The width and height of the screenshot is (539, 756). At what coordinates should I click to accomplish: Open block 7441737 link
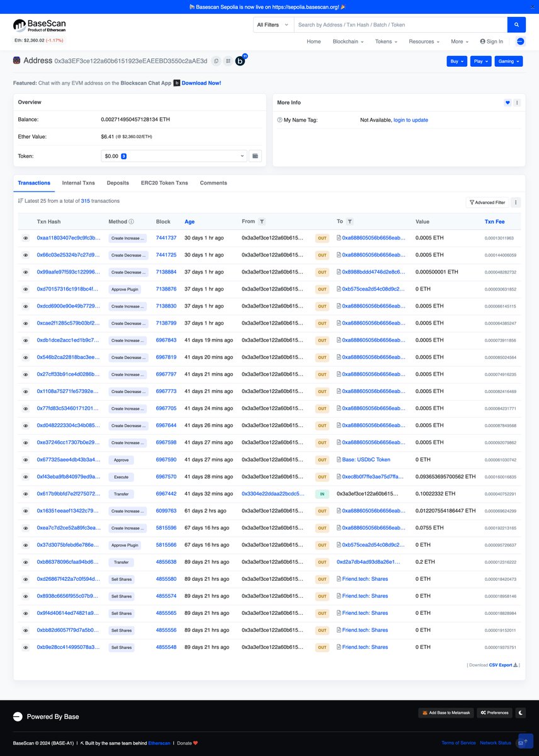click(166, 238)
